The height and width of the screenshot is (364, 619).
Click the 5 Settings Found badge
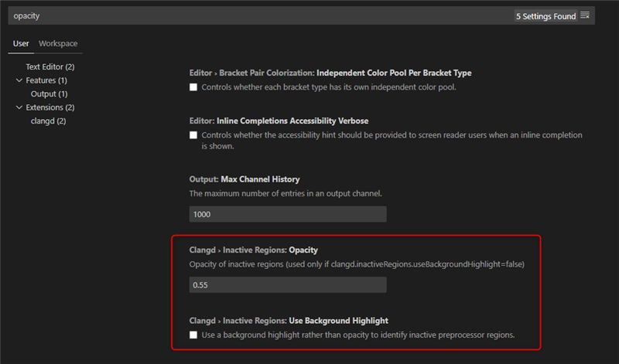click(546, 16)
